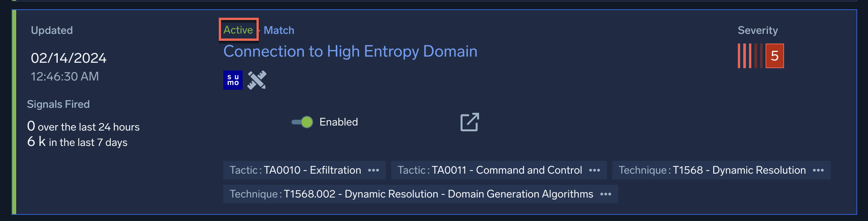Open the ellipsis menu on the TA0010 Exfiltration tag

373,170
